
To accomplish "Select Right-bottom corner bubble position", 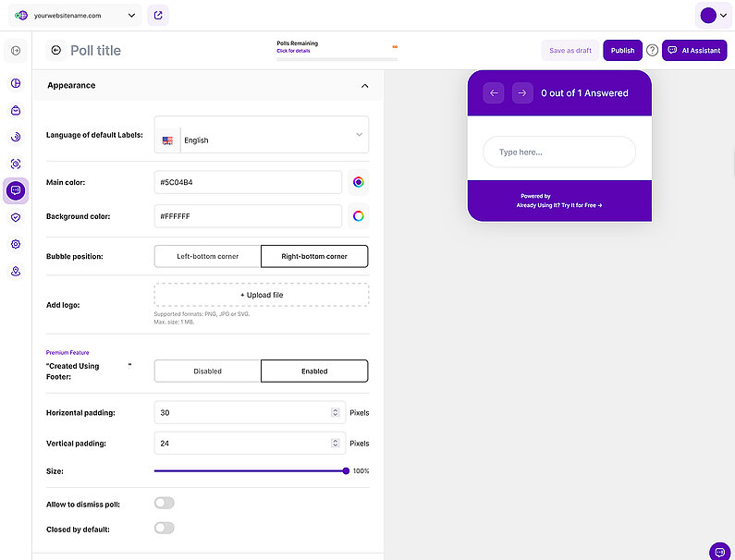I will [314, 256].
